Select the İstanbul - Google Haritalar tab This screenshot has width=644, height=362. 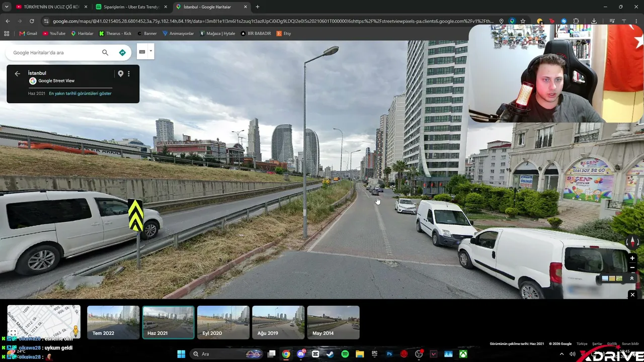[212, 7]
